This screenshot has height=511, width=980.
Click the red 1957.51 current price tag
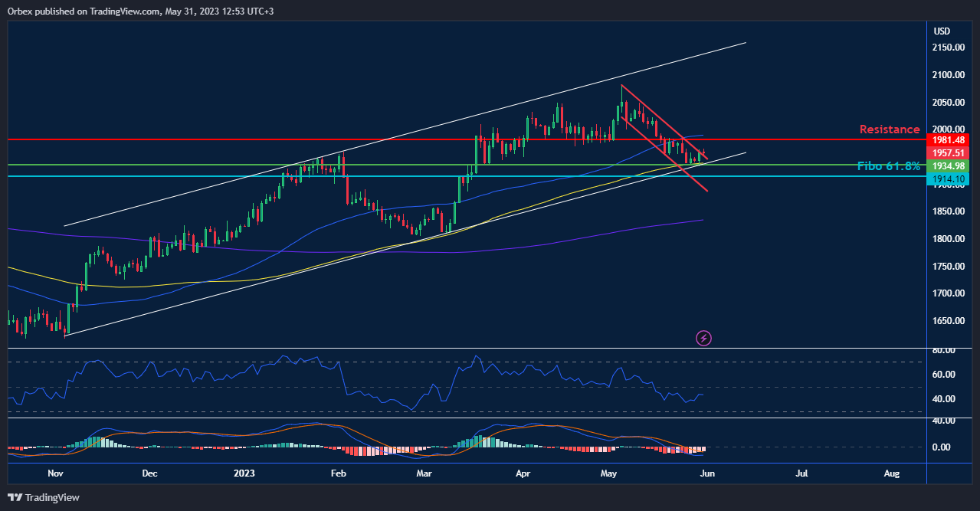948,153
